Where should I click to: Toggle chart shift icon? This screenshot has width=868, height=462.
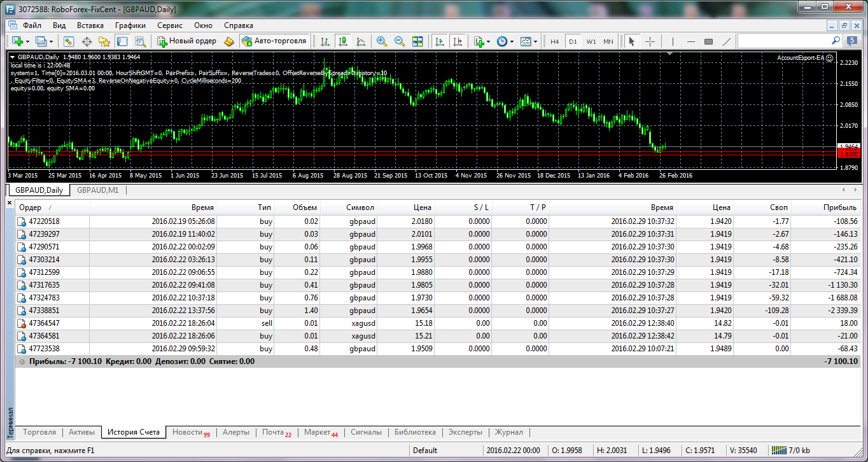pyautogui.click(x=457, y=41)
